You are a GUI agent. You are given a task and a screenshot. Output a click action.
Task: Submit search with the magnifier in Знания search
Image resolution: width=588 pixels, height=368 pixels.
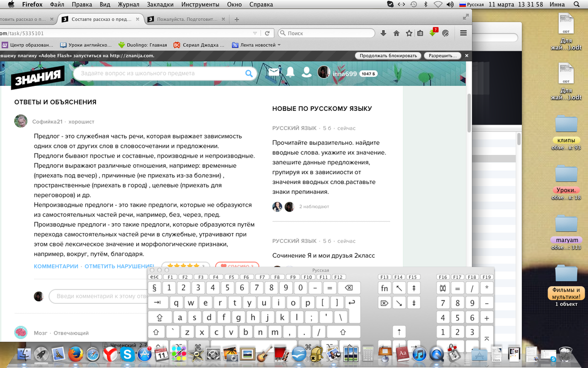pyautogui.click(x=249, y=74)
